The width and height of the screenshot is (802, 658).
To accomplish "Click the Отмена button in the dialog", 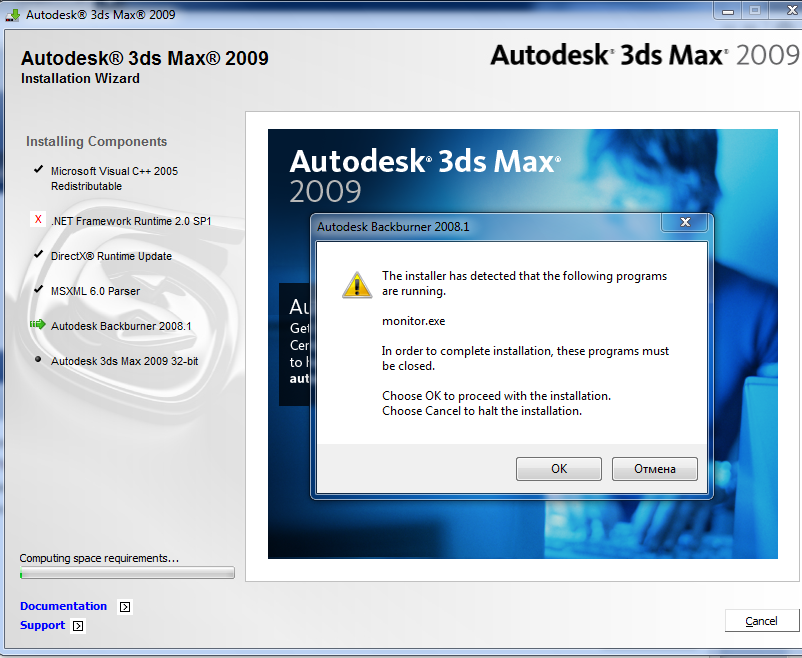I will click(x=655, y=469).
